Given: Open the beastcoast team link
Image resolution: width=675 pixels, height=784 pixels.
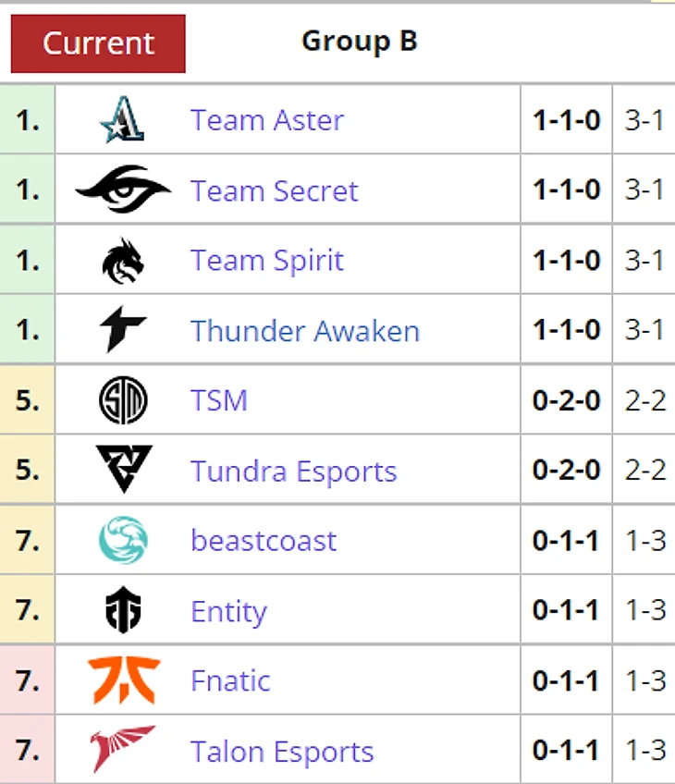Looking at the screenshot, I should [x=264, y=541].
